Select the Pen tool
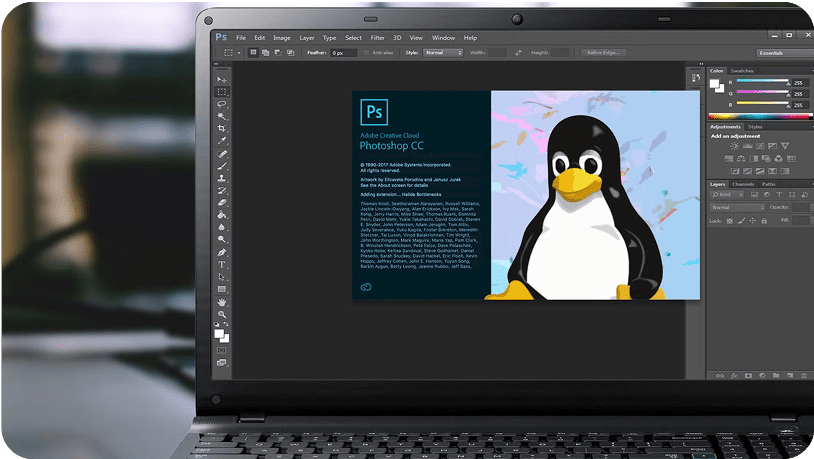The width and height of the screenshot is (814, 459). click(222, 252)
